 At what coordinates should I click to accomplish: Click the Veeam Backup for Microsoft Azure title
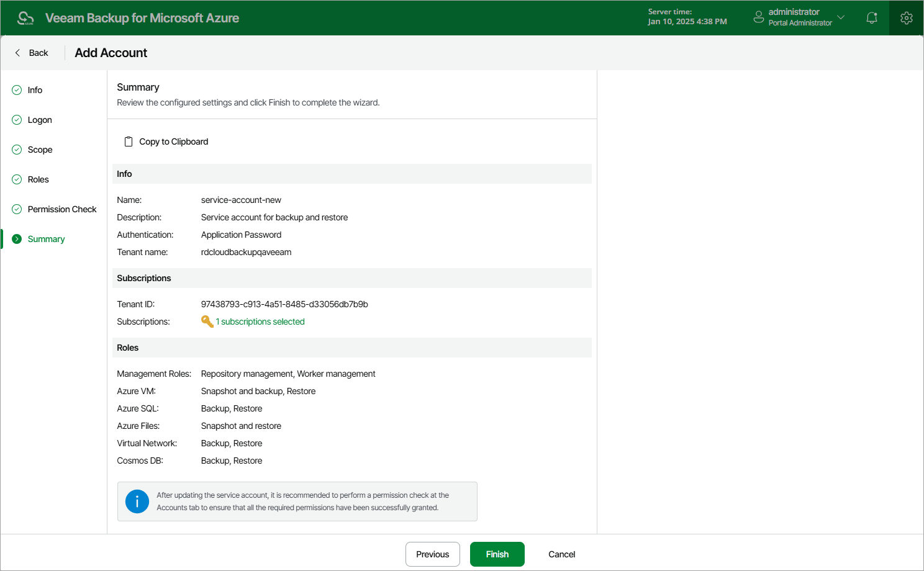(x=142, y=18)
